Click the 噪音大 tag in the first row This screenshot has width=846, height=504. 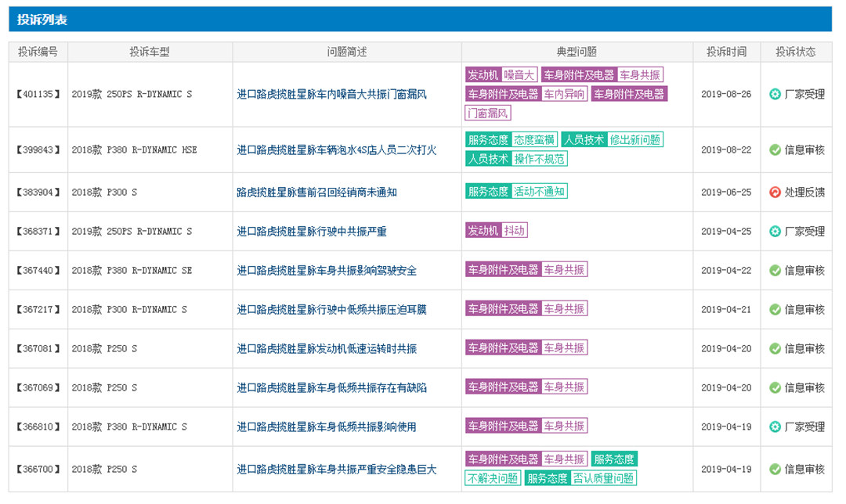(519, 75)
